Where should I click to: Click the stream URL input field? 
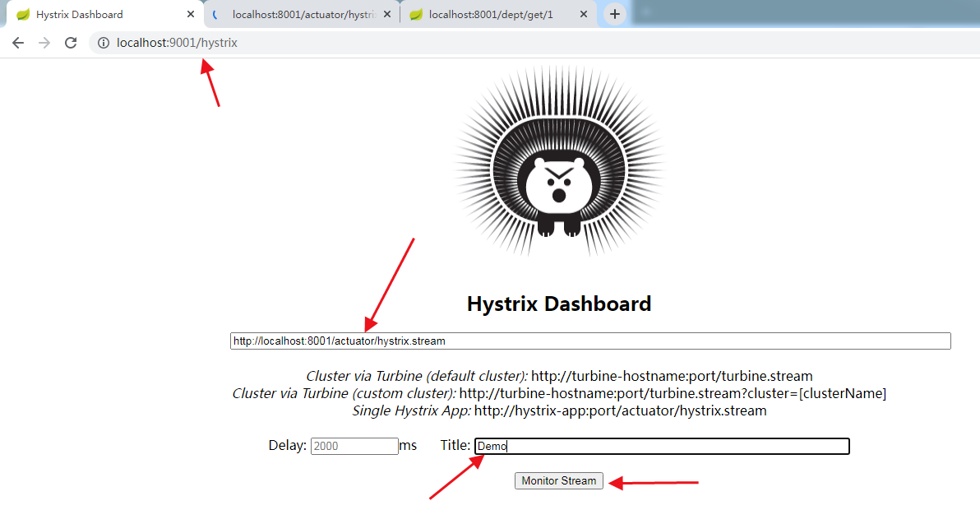click(590, 341)
